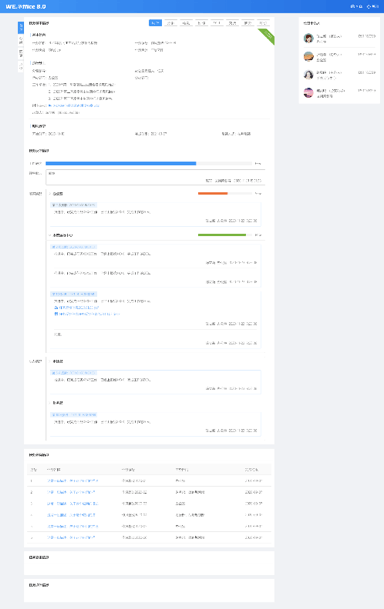The height and width of the screenshot is (609, 384).
Task: Collapse the section with the orange progress bar
Action: pos(50,193)
